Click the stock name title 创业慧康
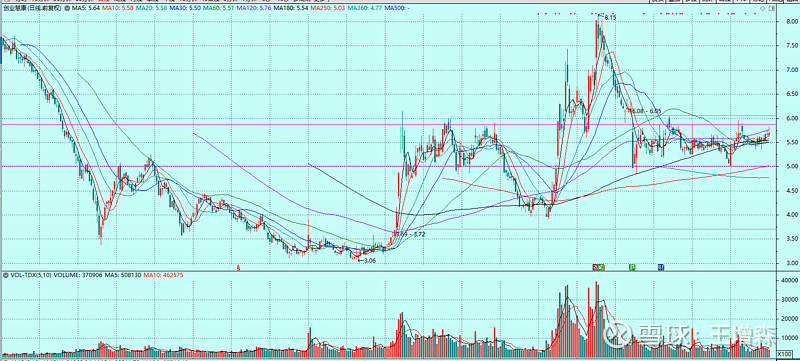The image size is (800, 361). (x=15, y=8)
